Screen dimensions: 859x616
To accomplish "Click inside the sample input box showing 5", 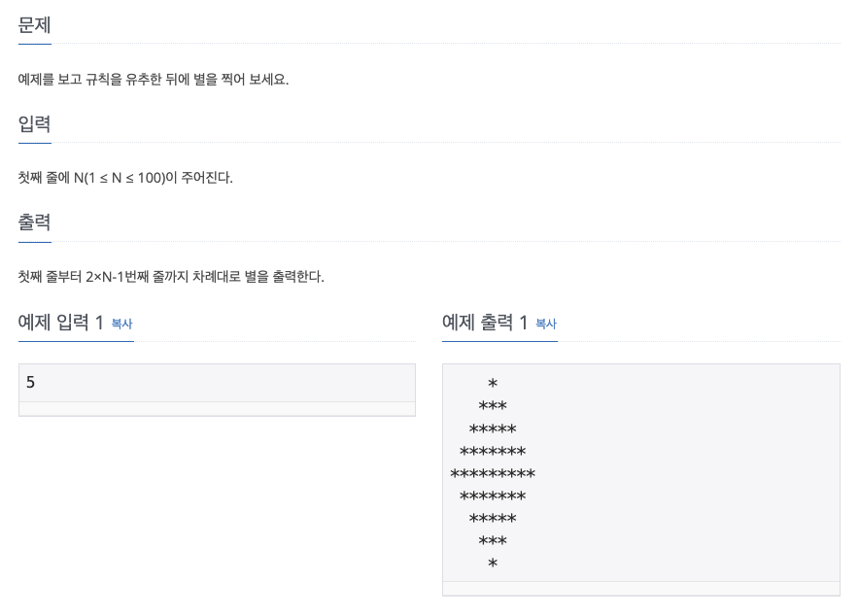I will click(x=216, y=382).
